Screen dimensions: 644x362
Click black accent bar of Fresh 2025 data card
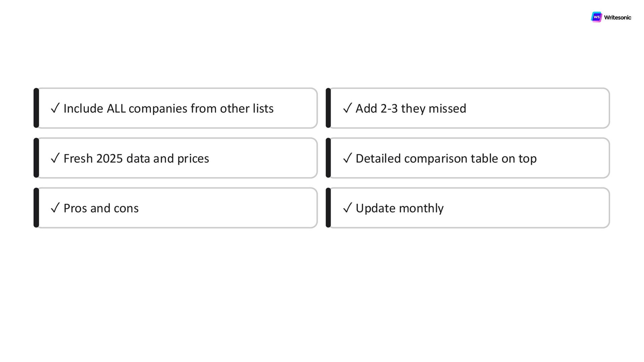(x=36, y=158)
